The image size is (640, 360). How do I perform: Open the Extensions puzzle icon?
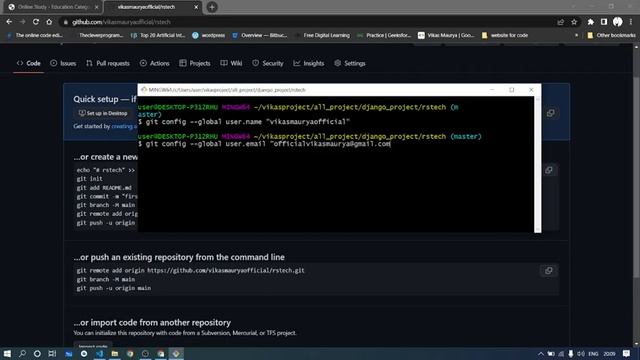(x=591, y=22)
